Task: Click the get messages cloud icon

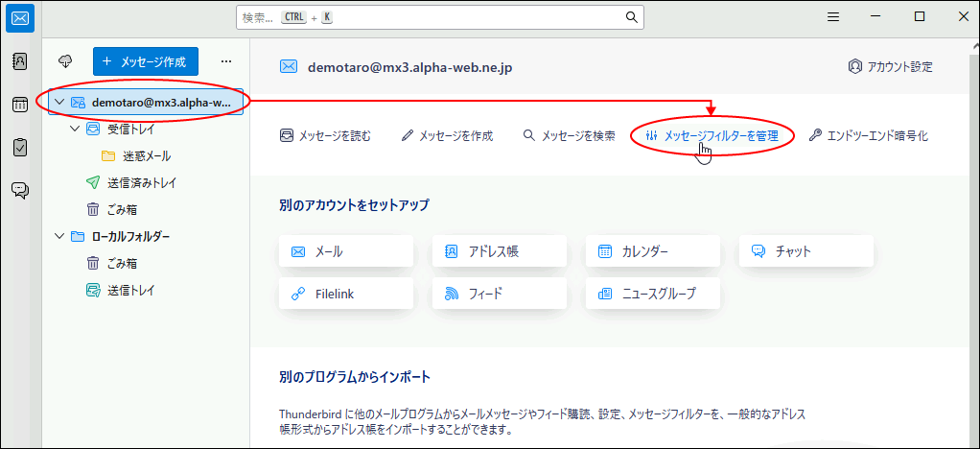Action: pos(66,61)
